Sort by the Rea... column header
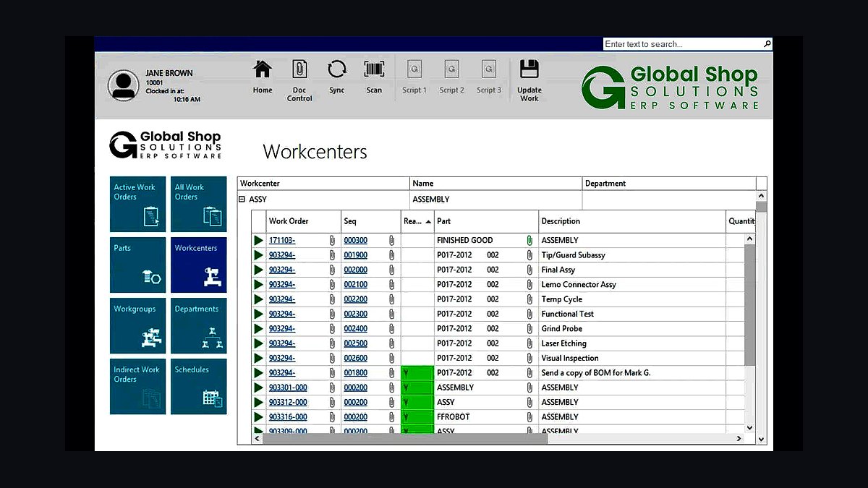Viewport: 868px width, 488px height. 417,221
